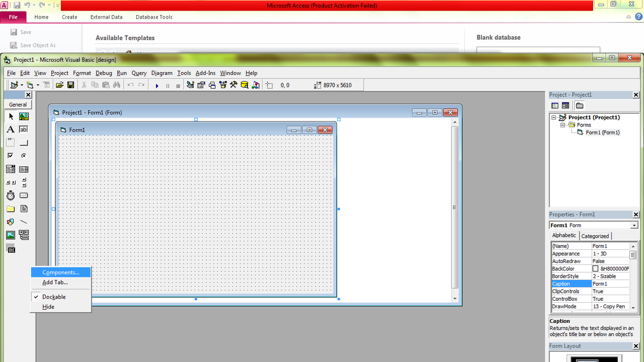644x362 pixels.
Task: Click Open Project folder icon
Action: (x=60, y=85)
